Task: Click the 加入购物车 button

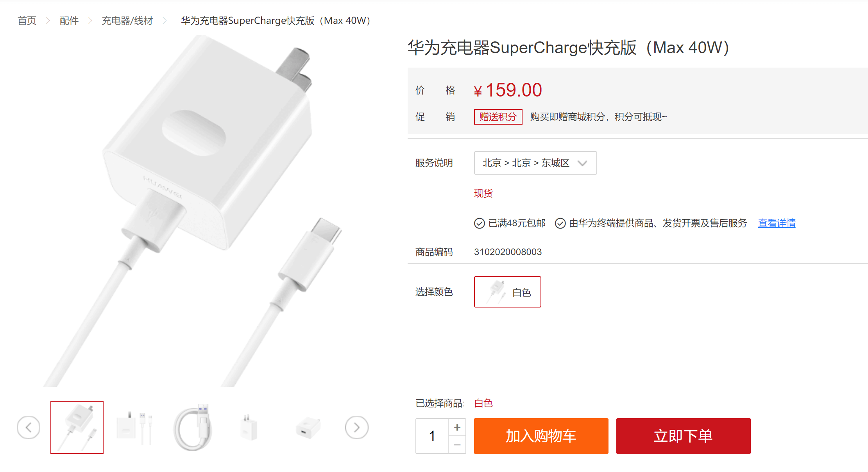Action: [541, 436]
